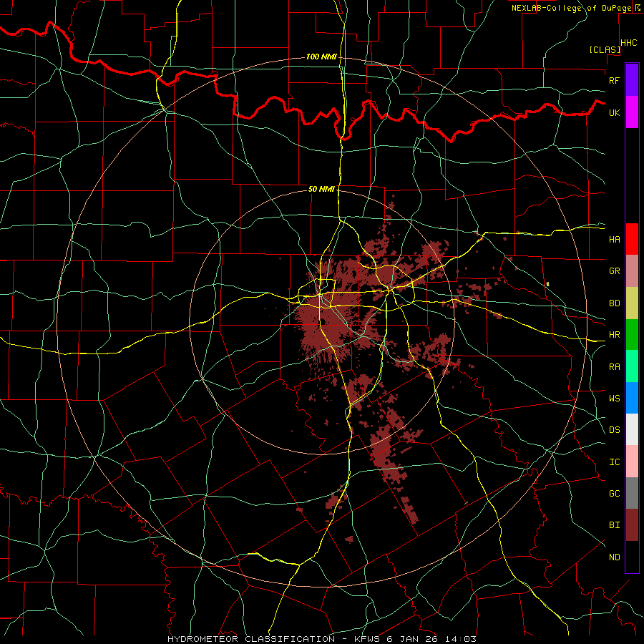The image size is (644, 644).
Task: Click the NEXLAB-College of DuPage credit text
Action: pyautogui.click(x=571, y=8)
